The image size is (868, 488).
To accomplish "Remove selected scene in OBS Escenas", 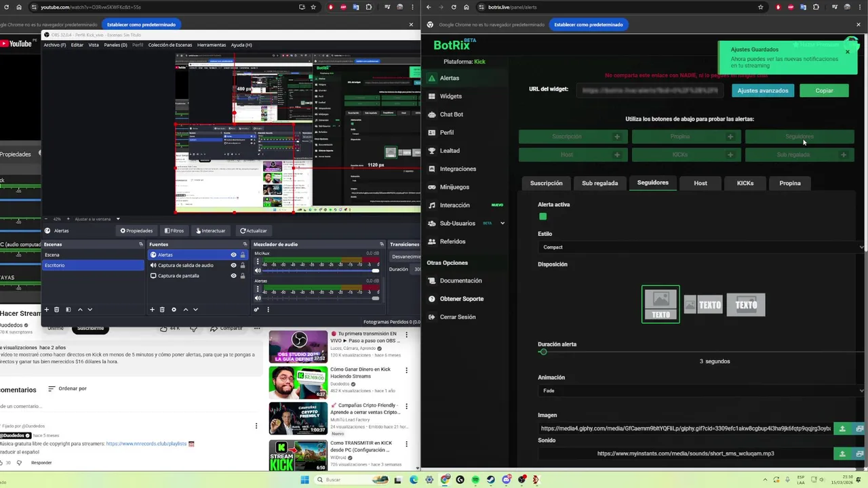I will pos(57,310).
